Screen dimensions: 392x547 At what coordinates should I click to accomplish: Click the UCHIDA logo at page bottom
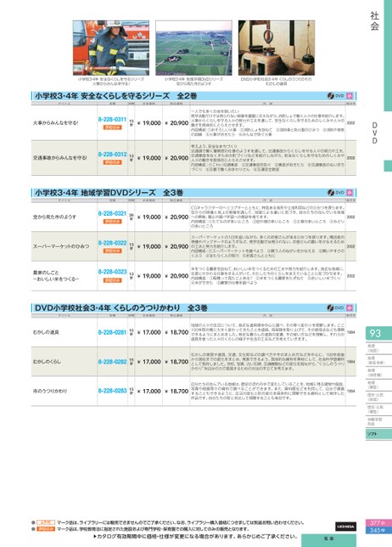(x=345, y=526)
